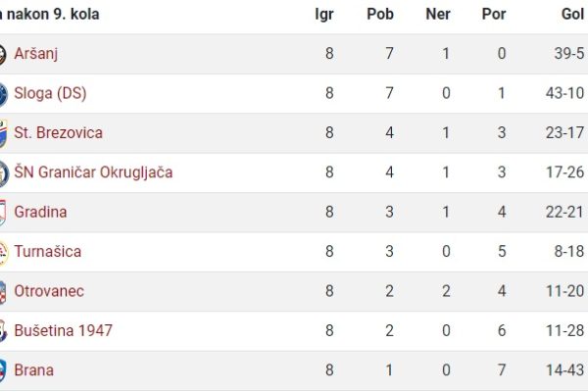Open the Gradina team link
The image size is (588, 392).
pyautogui.click(x=40, y=212)
